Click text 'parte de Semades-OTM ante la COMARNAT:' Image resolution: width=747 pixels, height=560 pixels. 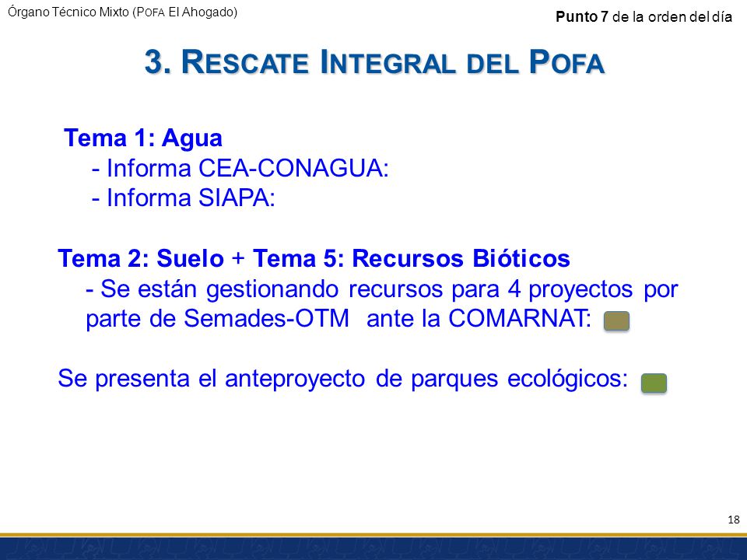coord(338,318)
